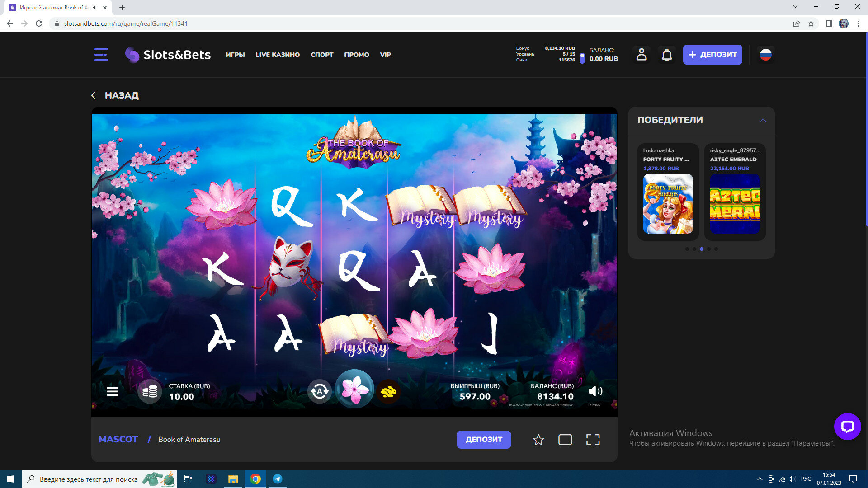Enter fullscreen game mode
Screen dimensions: 868x488
[x=593, y=440]
